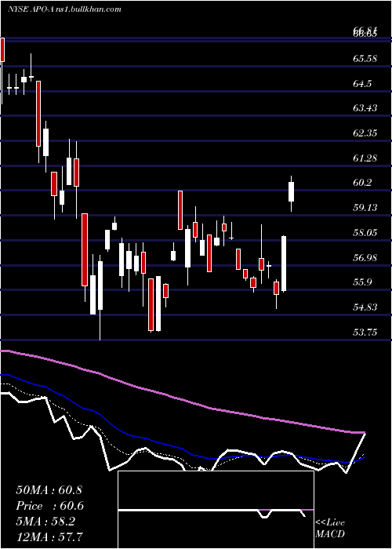Click the 65.58 price axis label

click(365, 59)
